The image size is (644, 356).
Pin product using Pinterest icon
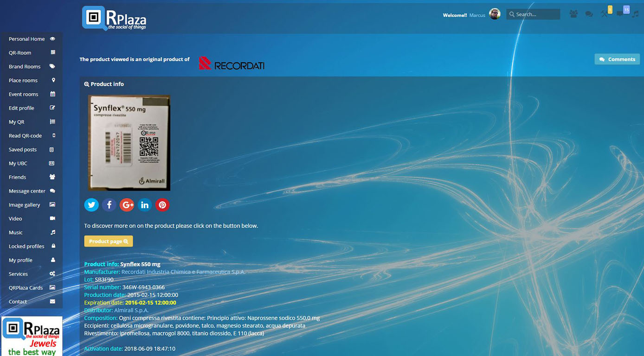[162, 205]
